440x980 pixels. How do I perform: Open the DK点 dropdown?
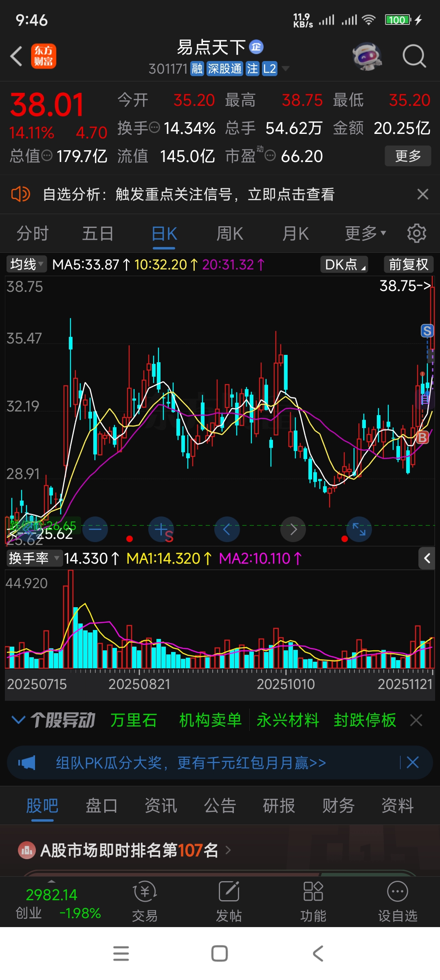pos(344,265)
